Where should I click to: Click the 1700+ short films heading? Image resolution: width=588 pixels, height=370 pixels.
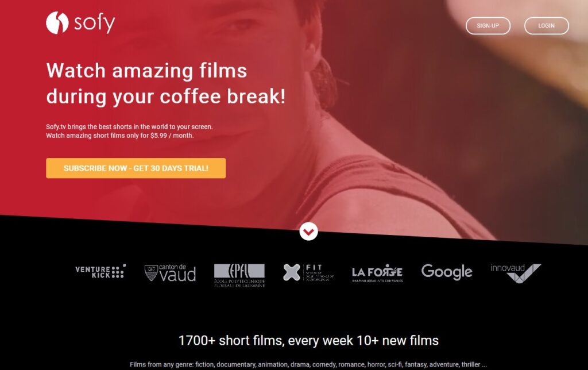click(x=308, y=340)
